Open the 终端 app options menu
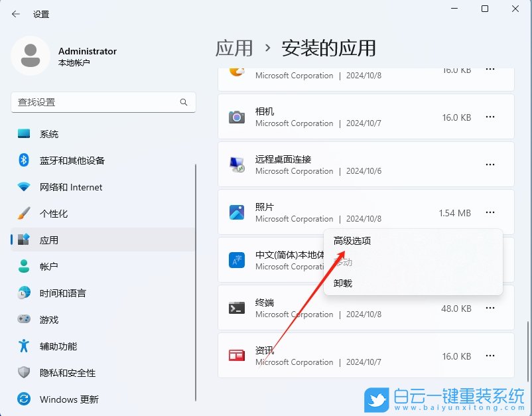Image resolution: width=532 pixels, height=416 pixels. tap(490, 308)
